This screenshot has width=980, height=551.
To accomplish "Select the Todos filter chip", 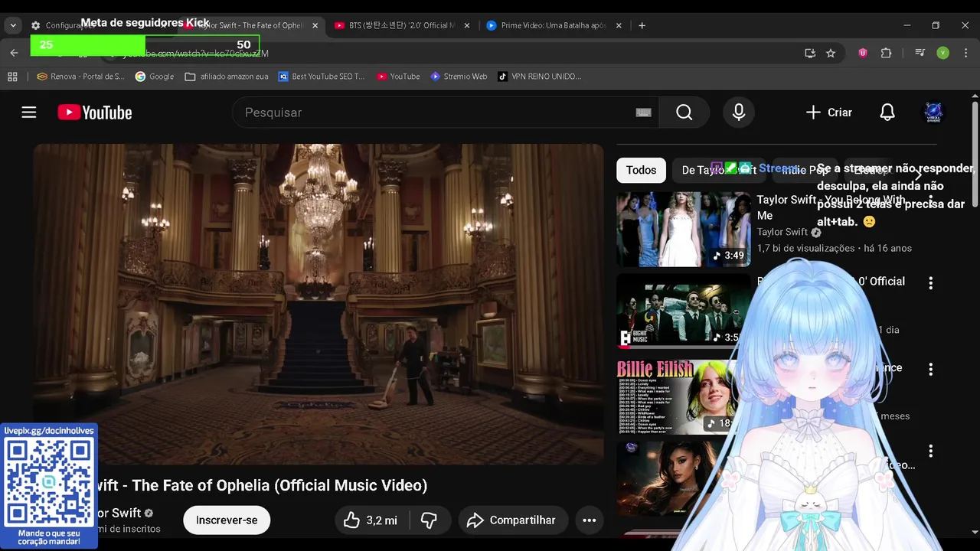I will click(642, 170).
